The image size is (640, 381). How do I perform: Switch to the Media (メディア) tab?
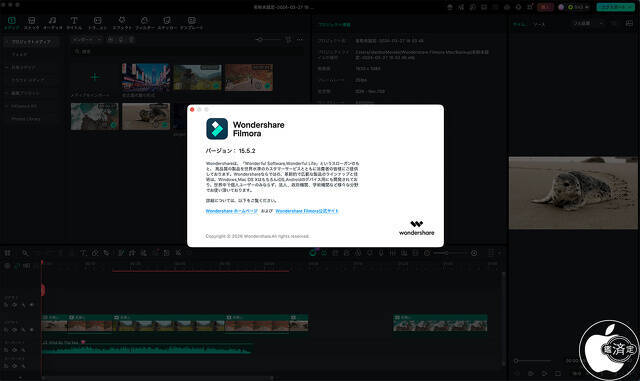(x=11, y=23)
